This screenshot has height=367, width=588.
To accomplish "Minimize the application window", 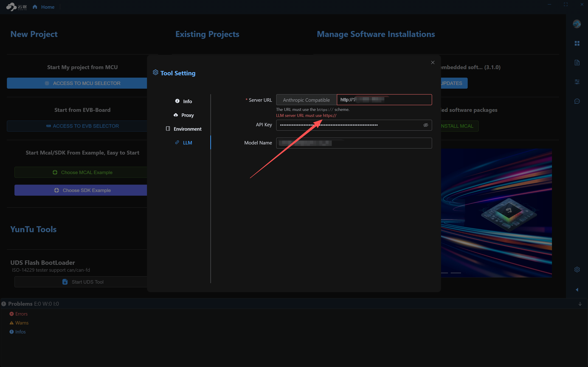I will pos(549,4).
